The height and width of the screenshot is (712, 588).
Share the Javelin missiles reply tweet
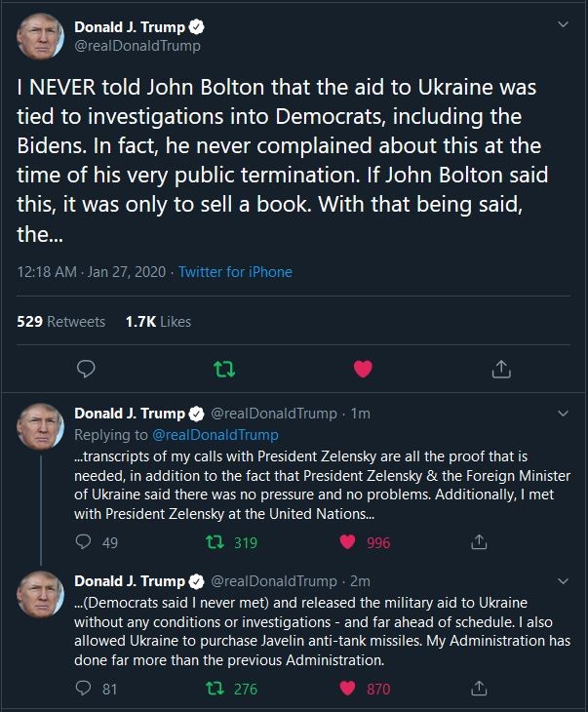coord(479,689)
